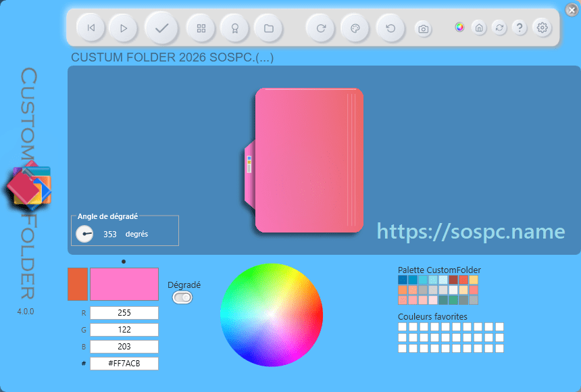The height and width of the screenshot is (392, 581).
Task: Choose the solid orange palette swatch
Action: [403, 290]
